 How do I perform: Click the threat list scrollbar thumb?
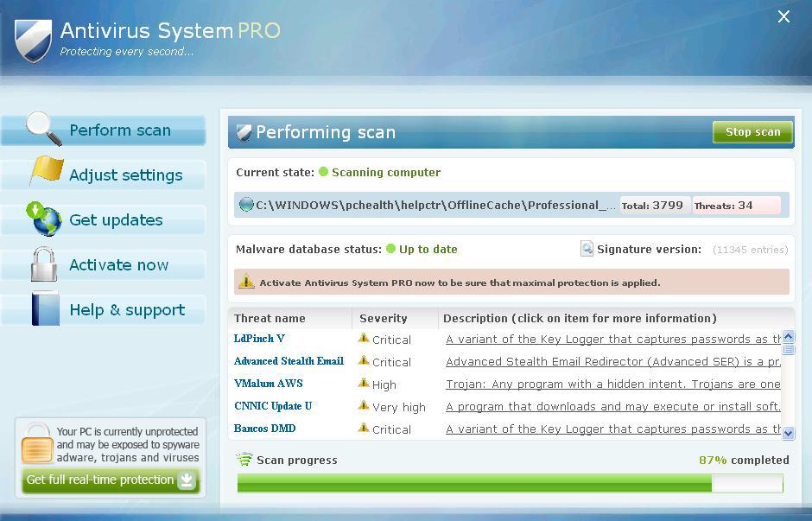pyautogui.click(x=788, y=349)
